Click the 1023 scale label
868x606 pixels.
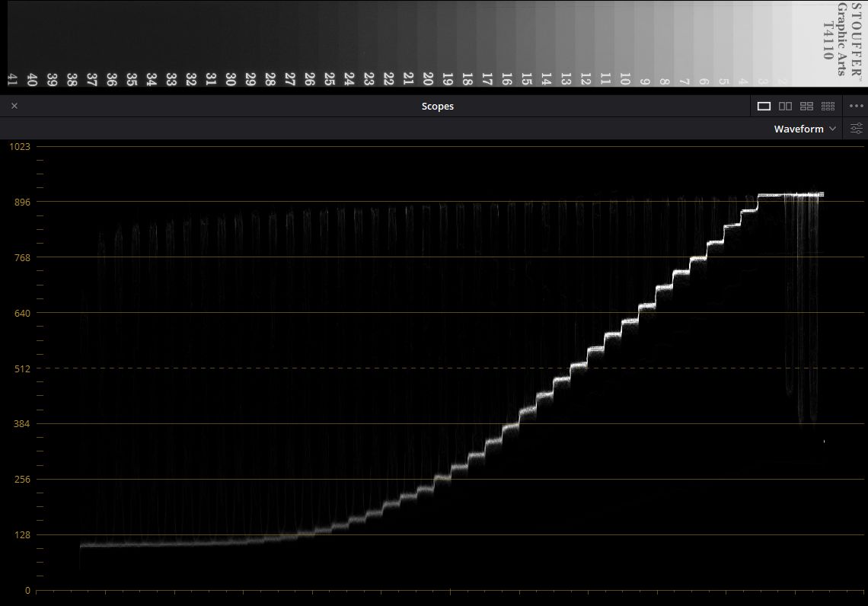[x=20, y=146]
